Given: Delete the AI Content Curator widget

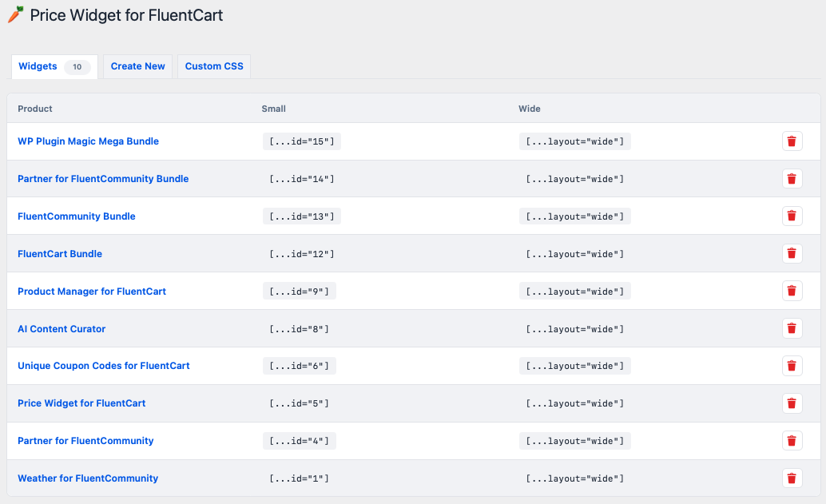Looking at the screenshot, I should tap(792, 328).
